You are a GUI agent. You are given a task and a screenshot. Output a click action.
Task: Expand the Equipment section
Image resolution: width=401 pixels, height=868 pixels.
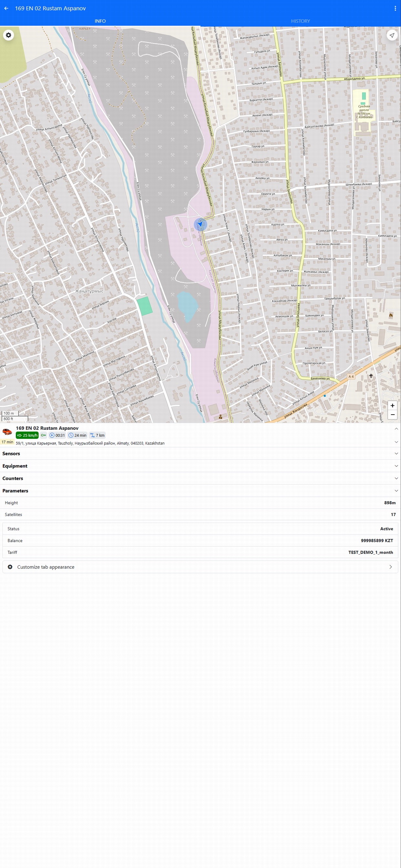[x=200, y=466]
